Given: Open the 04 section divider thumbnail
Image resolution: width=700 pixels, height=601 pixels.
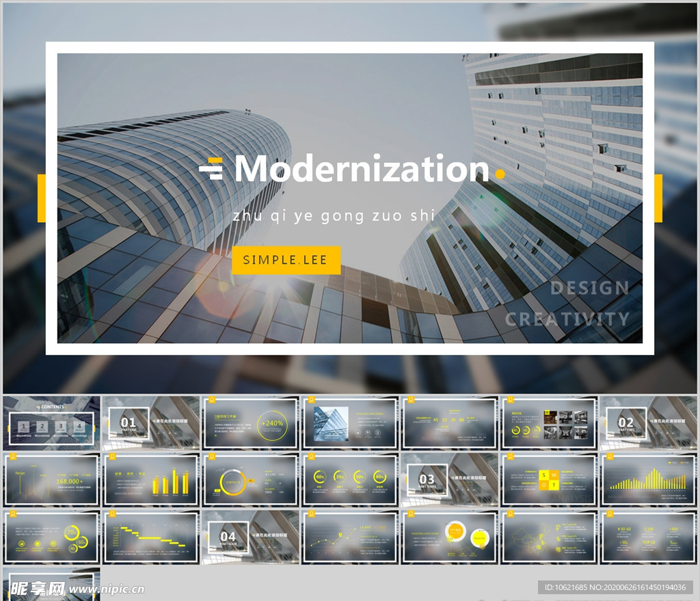Looking at the screenshot, I should click(250, 537).
